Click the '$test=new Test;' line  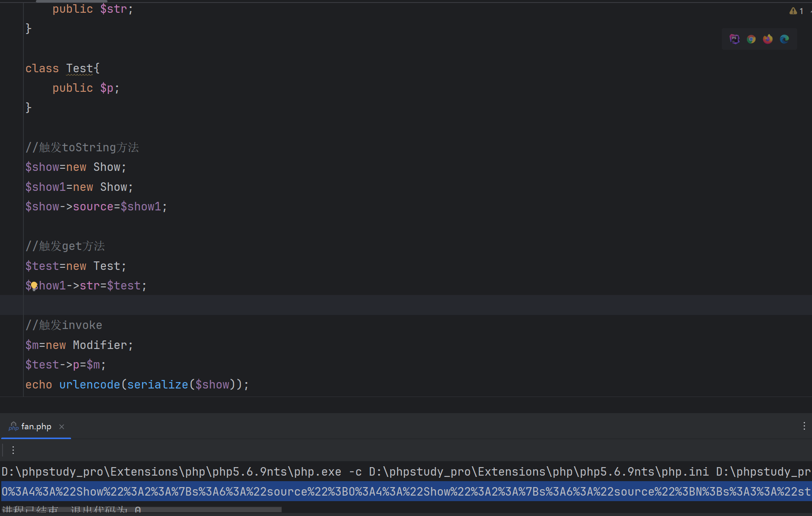pyautogui.click(x=76, y=266)
